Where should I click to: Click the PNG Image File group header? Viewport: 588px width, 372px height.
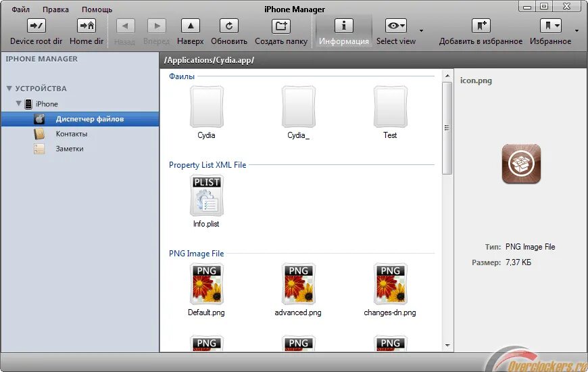pyautogui.click(x=197, y=254)
